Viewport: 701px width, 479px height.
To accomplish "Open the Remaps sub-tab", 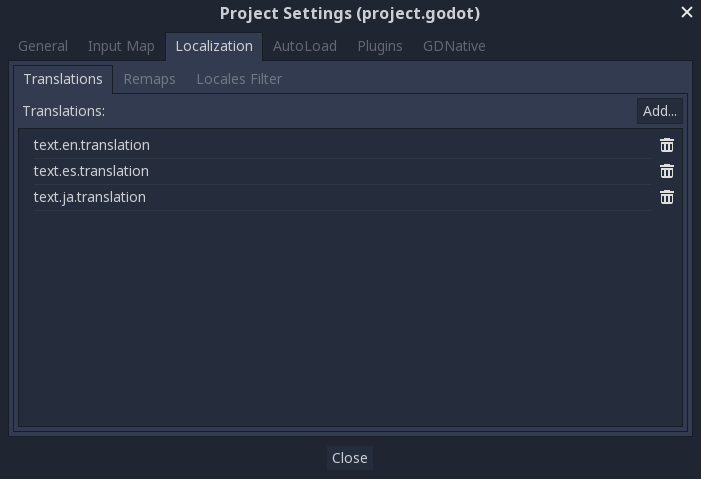I will (x=149, y=79).
